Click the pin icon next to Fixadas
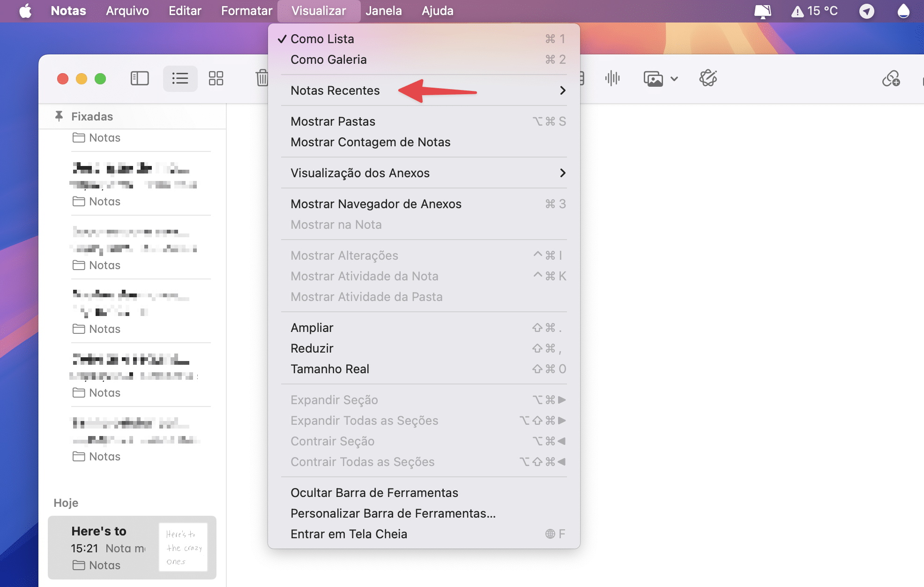 click(x=59, y=116)
